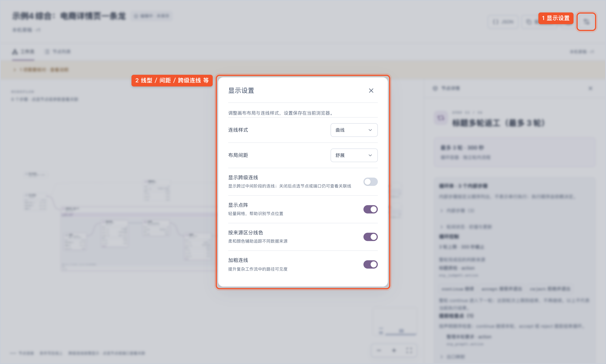Image resolution: width=606 pixels, height=364 pixels.
Task: Click the display settings icon in top-right header
Action: pyautogui.click(x=586, y=22)
